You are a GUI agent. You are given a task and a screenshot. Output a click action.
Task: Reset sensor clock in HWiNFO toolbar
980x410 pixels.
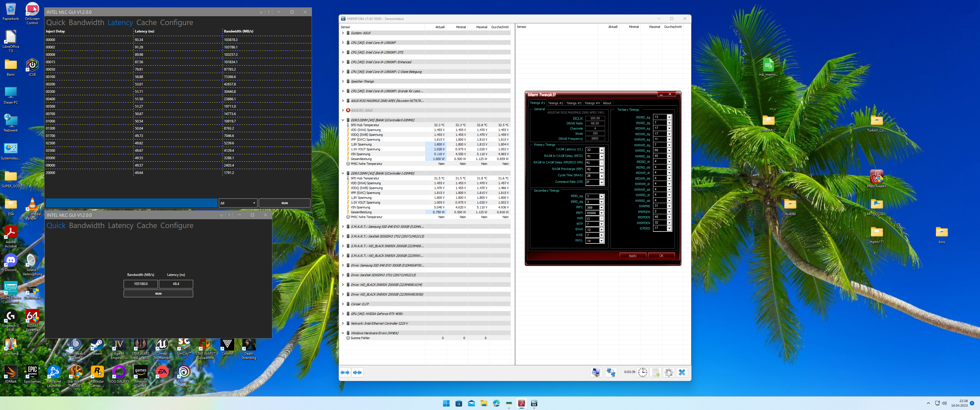coord(642,372)
